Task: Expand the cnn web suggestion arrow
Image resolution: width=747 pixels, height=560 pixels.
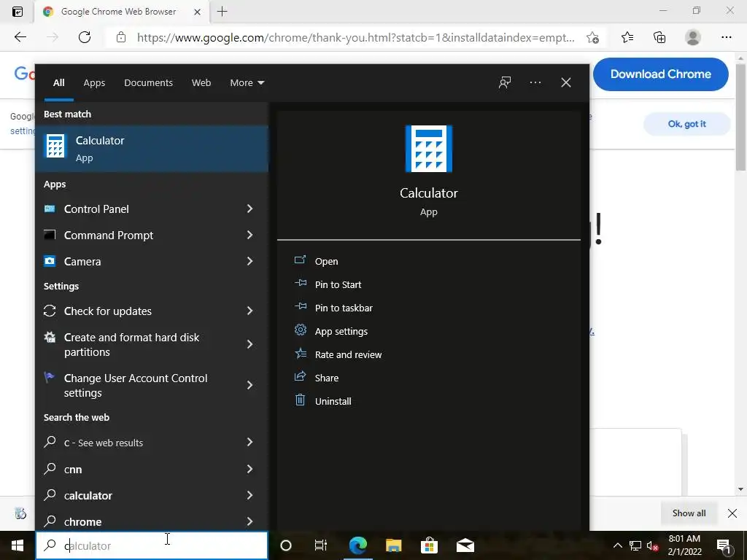Action: click(x=249, y=470)
